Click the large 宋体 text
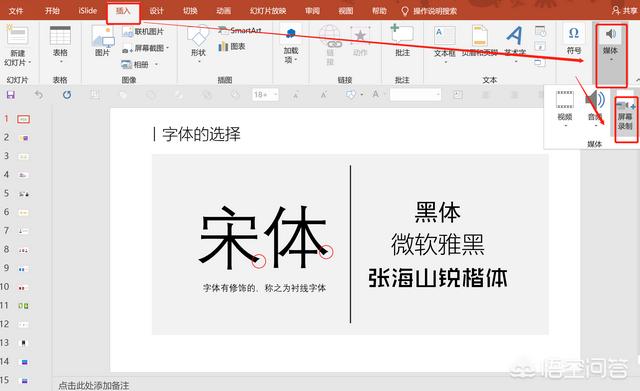The width and height of the screenshot is (640, 391). (x=264, y=238)
